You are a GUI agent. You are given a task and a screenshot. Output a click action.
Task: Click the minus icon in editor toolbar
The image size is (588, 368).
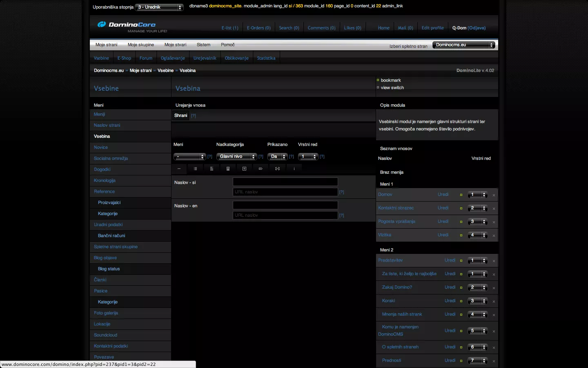point(179,169)
